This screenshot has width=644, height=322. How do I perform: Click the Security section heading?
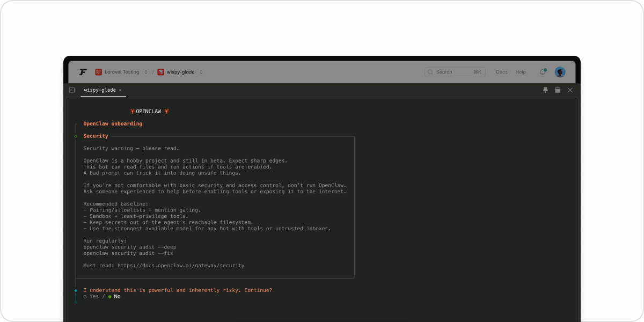pos(96,136)
